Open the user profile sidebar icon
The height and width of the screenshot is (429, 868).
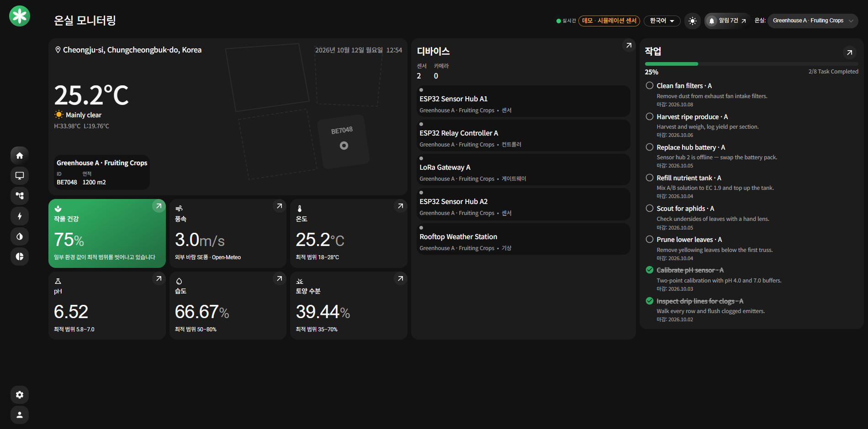click(x=20, y=415)
